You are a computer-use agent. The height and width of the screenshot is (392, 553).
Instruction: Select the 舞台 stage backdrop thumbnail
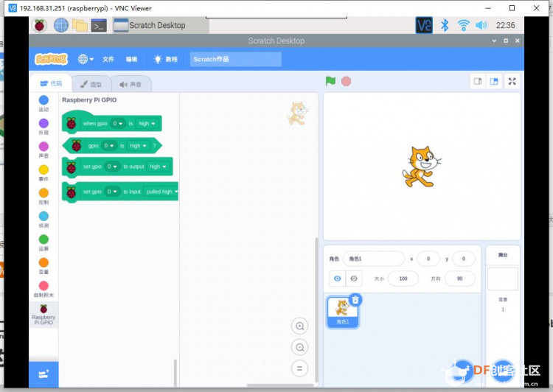(503, 279)
